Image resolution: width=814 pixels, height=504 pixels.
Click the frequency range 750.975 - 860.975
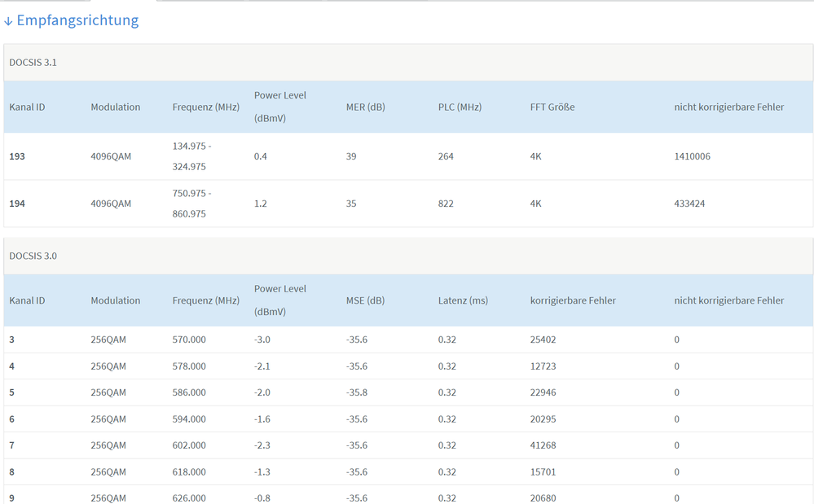point(191,204)
